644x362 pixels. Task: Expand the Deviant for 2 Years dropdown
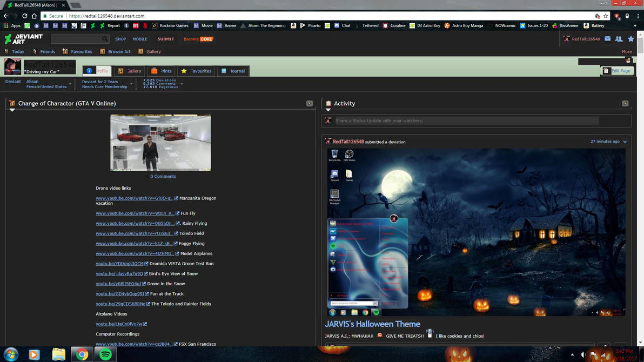(131, 84)
